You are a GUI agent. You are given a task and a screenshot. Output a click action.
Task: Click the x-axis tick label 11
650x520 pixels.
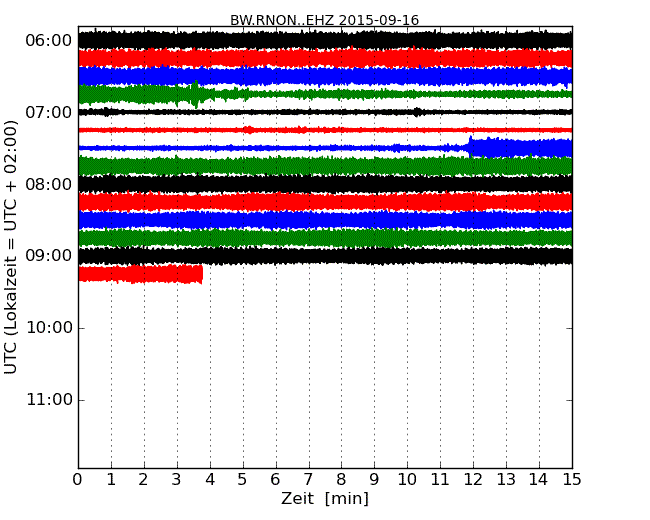pos(440,480)
